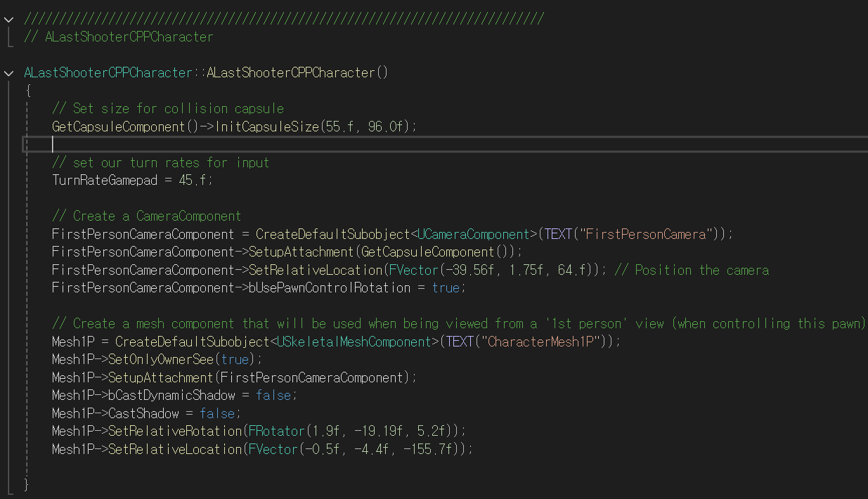This screenshot has width=868, height=499.
Task: Click the '// ALastShooterCPPCharacter' comment line
Action: pyautogui.click(x=118, y=37)
